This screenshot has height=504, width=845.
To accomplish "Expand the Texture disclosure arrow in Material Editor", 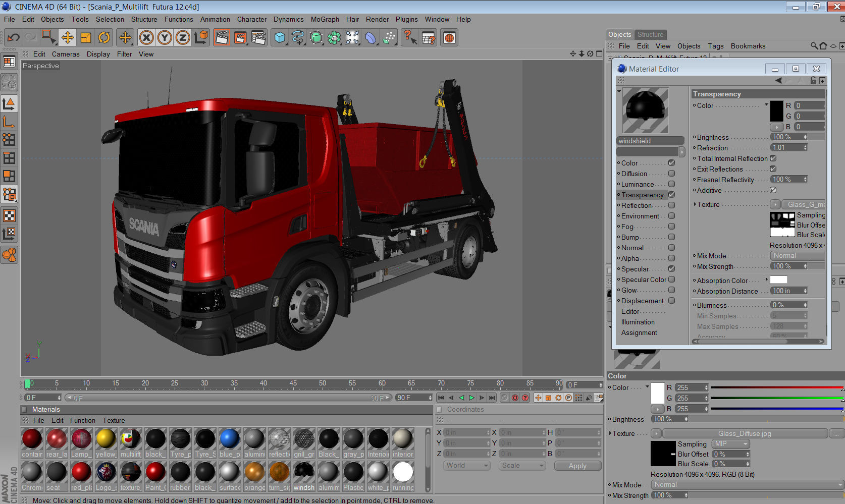I will click(695, 204).
